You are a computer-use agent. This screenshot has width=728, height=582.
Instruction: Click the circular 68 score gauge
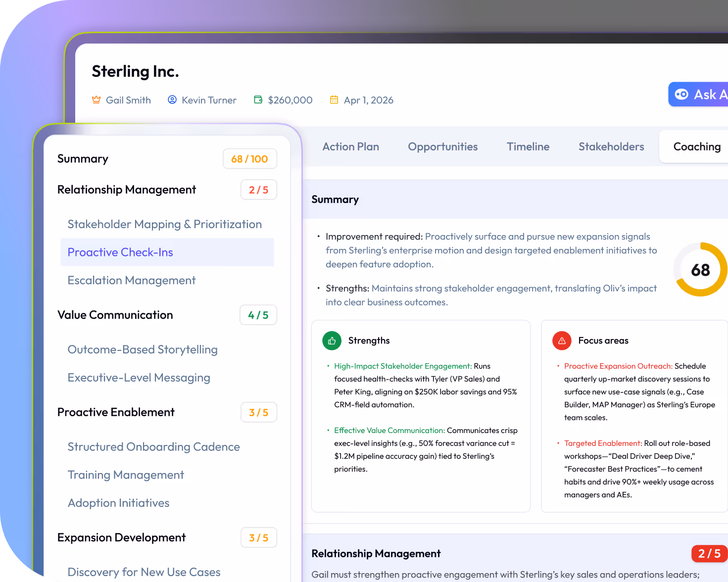coord(700,270)
